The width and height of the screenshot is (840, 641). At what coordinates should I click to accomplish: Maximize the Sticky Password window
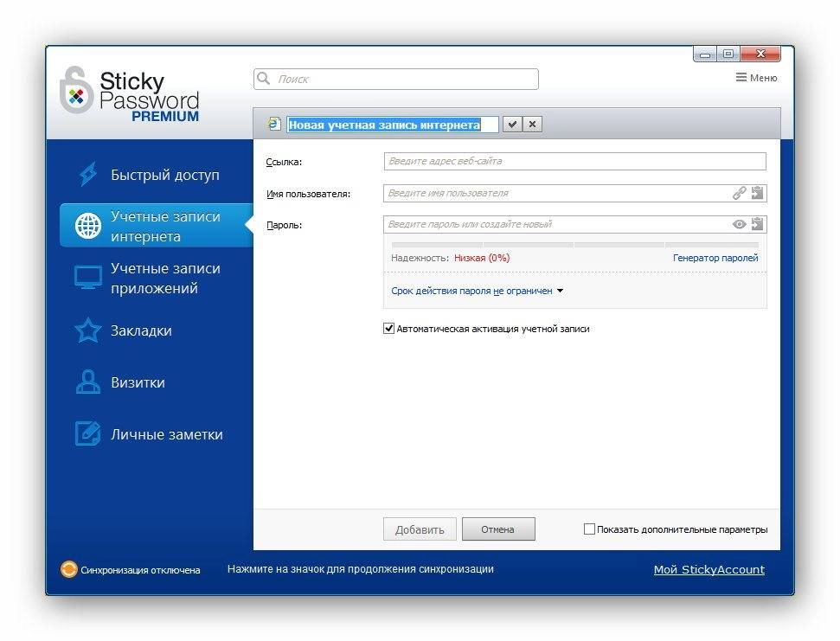(728, 54)
